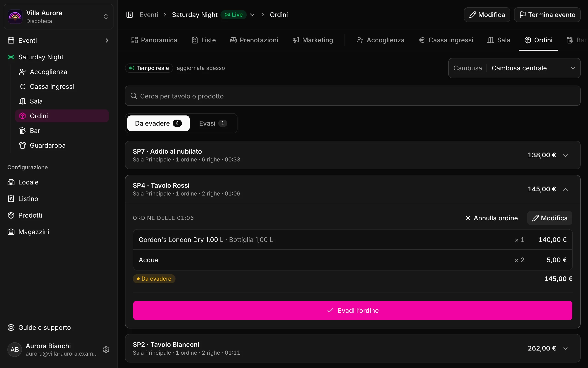Switch to the Liste tab
This screenshot has width=588, height=368.
pyautogui.click(x=204, y=40)
